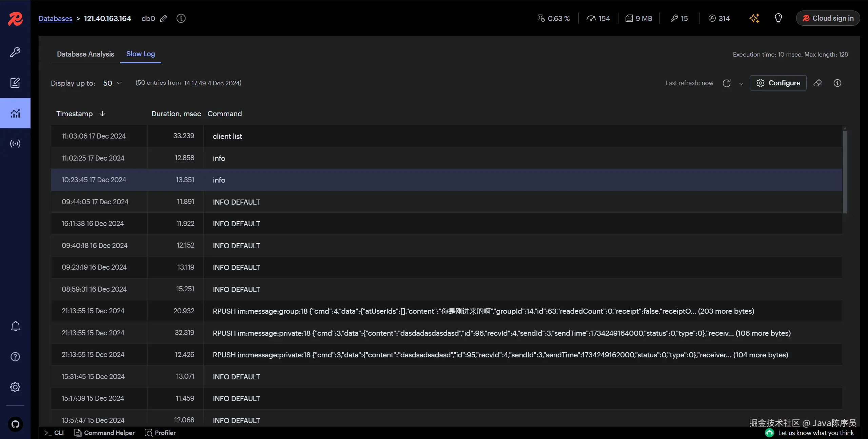Screen dimensions: 868x439
Task: Open the GitHub repository icon
Action: [x=15, y=424]
